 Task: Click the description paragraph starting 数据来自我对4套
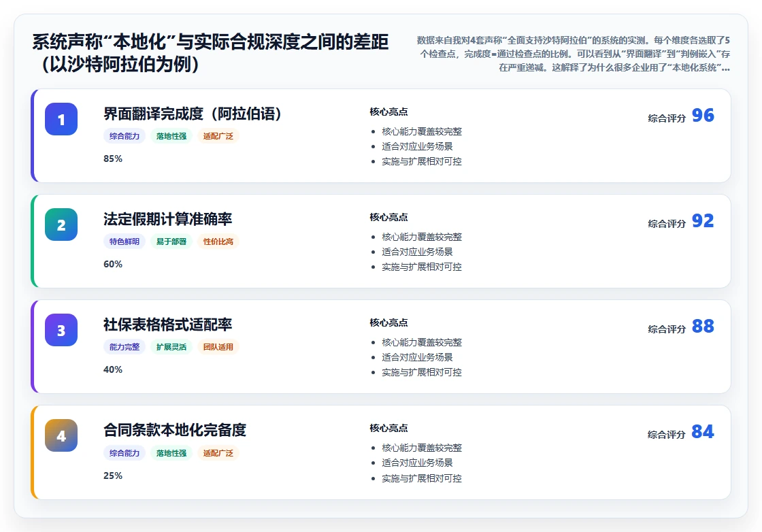pos(574,54)
